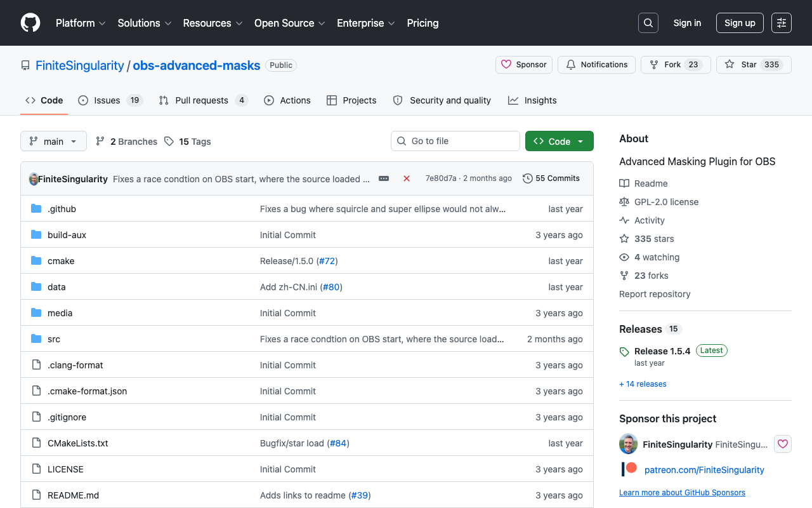Click the commit status red X icon
The width and height of the screenshot is (812, 508).
[407, 178]
